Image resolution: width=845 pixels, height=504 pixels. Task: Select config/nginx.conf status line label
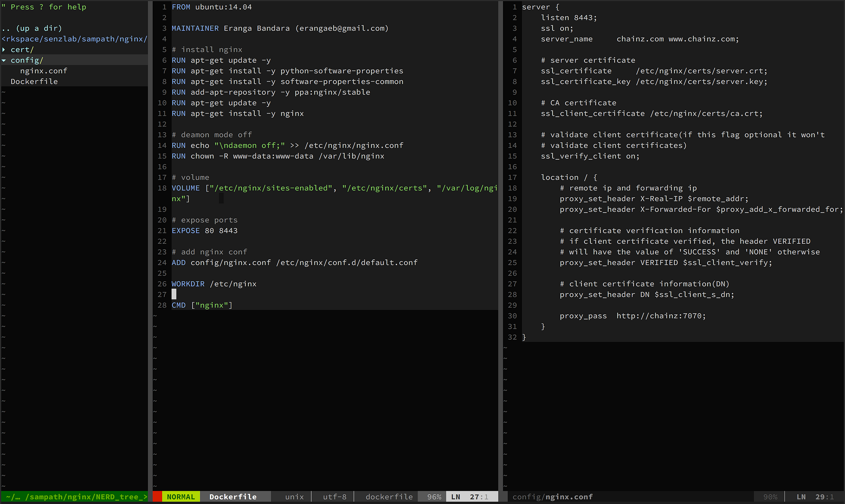click(x=553, y=497)
